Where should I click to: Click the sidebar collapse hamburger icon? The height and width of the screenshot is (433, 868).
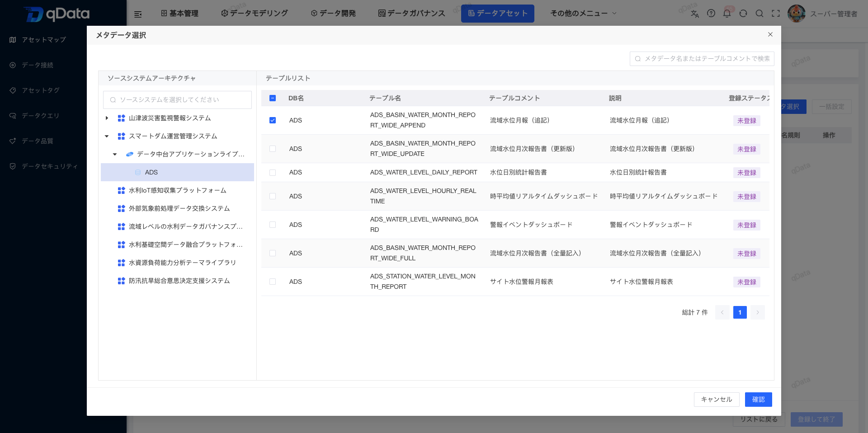click(138, 14)
